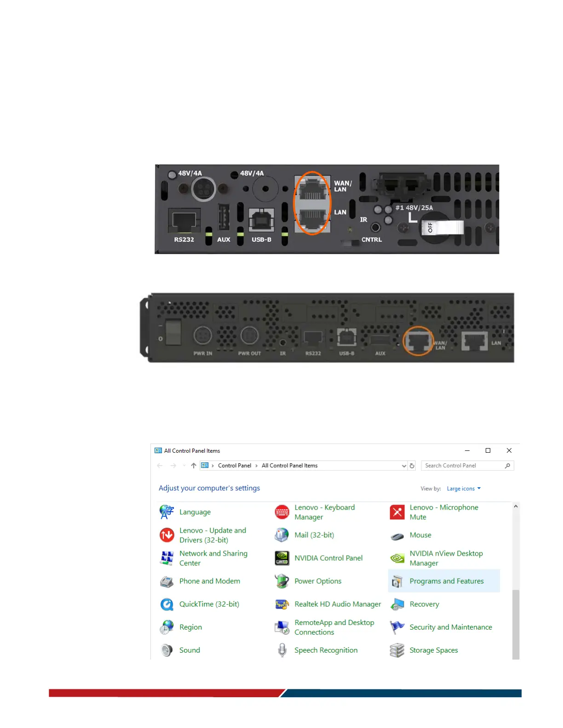The image size is (563, 728).
Task: Click the top hardware panel image
Action: (x=327, y=209)
